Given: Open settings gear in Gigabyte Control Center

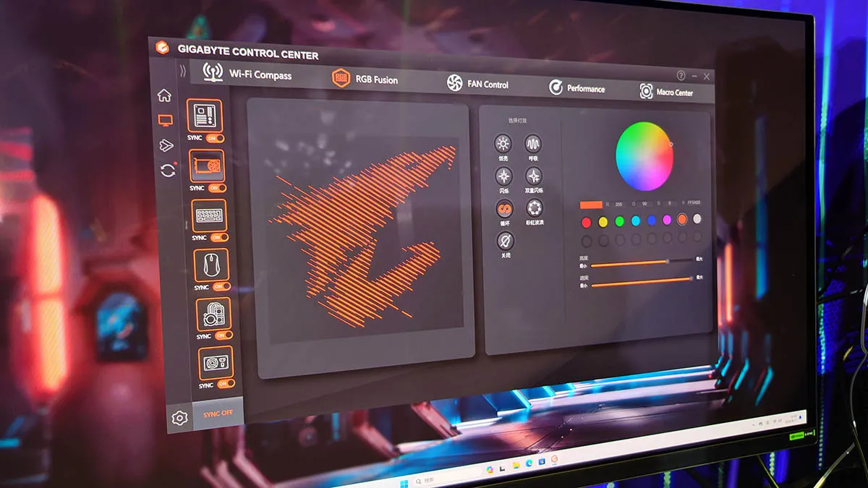Looking at the screenshot, I should [x=179, y=418].
